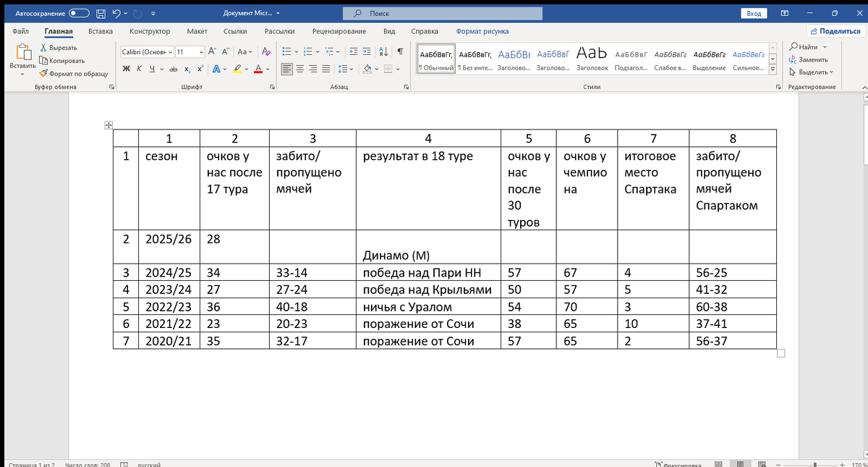This screenshot has width=868, height=467.
Task: Toggle underline Ч formatting
Action: click(152, 69)
